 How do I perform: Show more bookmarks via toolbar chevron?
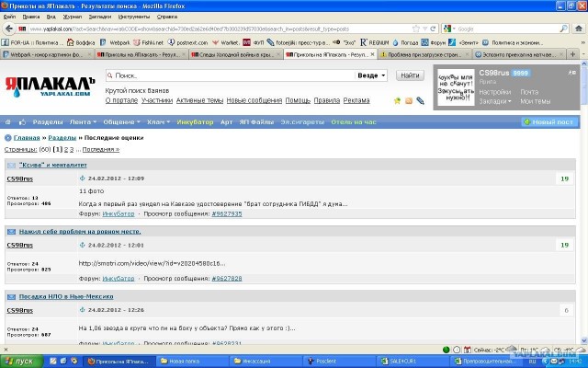pos(583,43)
